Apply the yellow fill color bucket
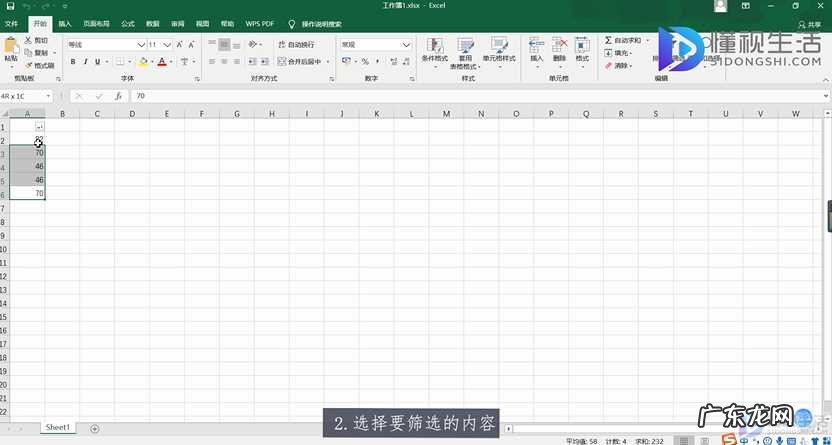832x445 pixels. point(143,62)
